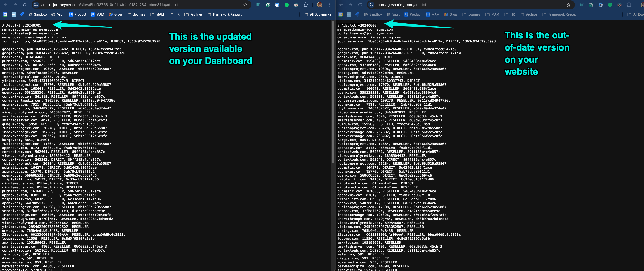The width and height of the screenshot is (644, 271).
Task: Reload the adstxt.journeymv.com page
Action: click(x=24, y=5)
